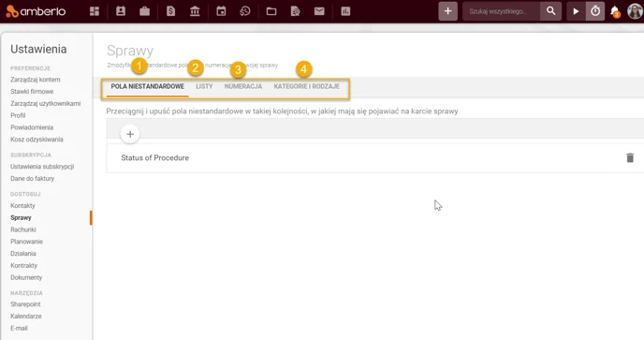Open the briefcase matters icon
This screenshot has width=644, height=340.
[x=144, y=11]
